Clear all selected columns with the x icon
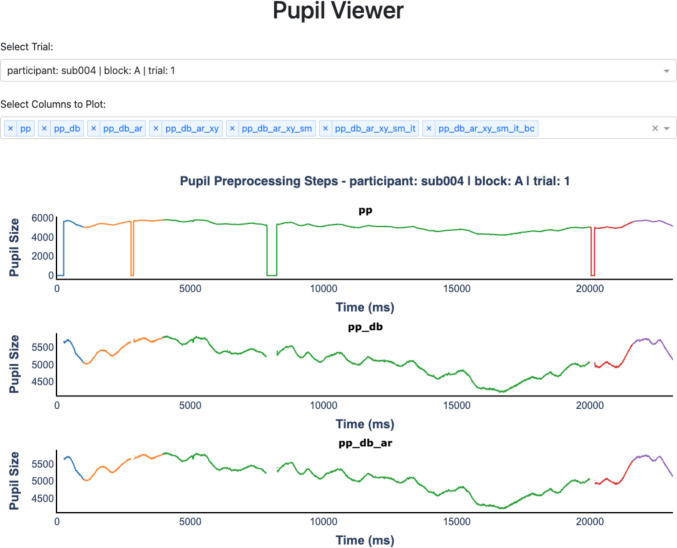 tap(655, 128)
